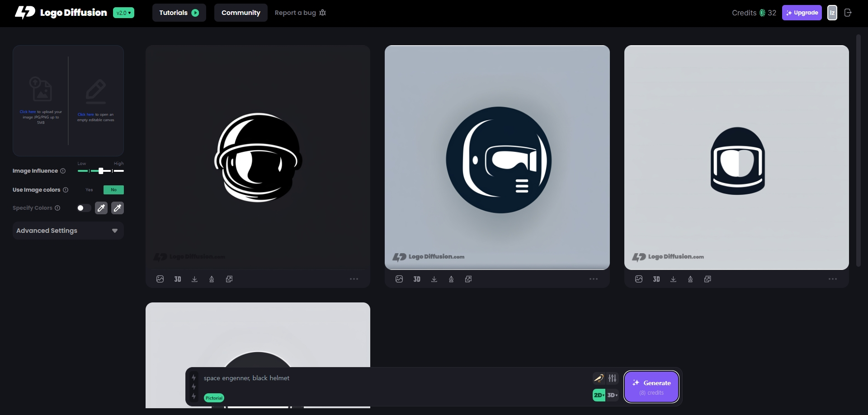868x415 pixels.
Task: Open the third helmet logo thumbnail
Action: 736,157
